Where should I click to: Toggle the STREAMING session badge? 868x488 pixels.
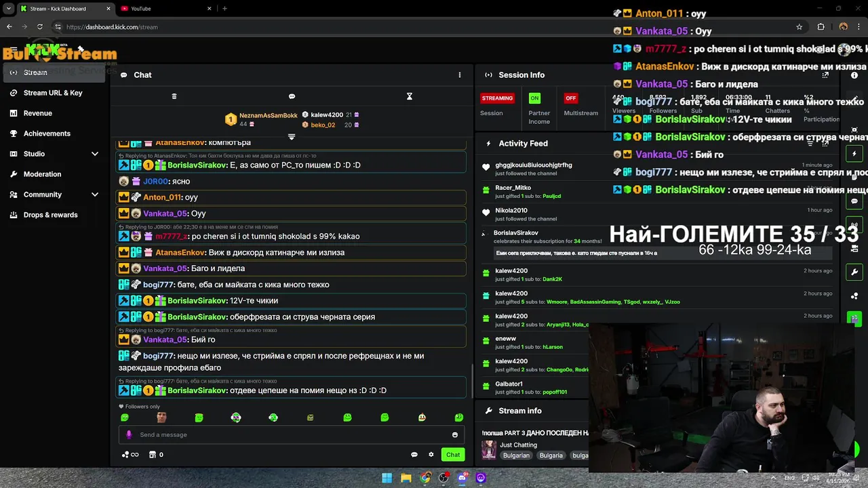[x=497, y=98]
